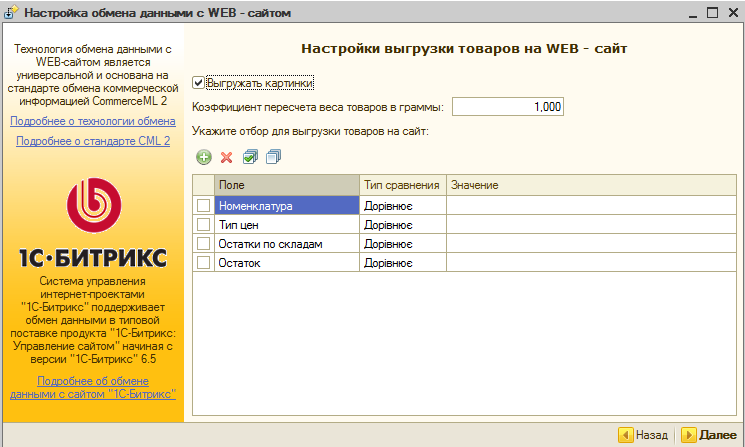Click the Поле column header
Viewport: 745px width, 447px height.
(x=287, y=185)
